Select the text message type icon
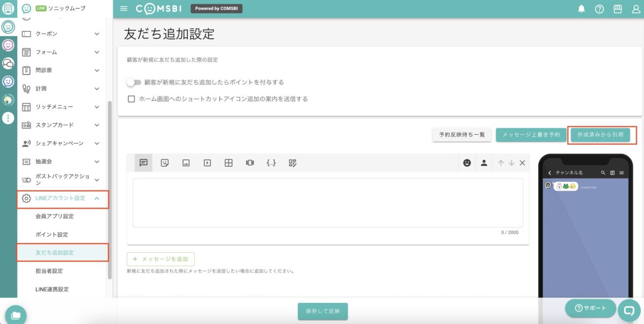The image size is (644, 324). pyautogui.click(x=143, y=163)
